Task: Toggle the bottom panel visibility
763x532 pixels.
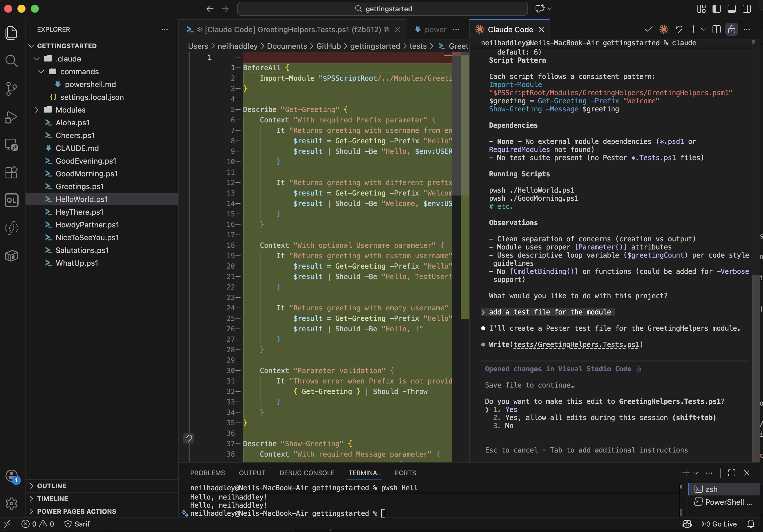Action: point(731,9)
